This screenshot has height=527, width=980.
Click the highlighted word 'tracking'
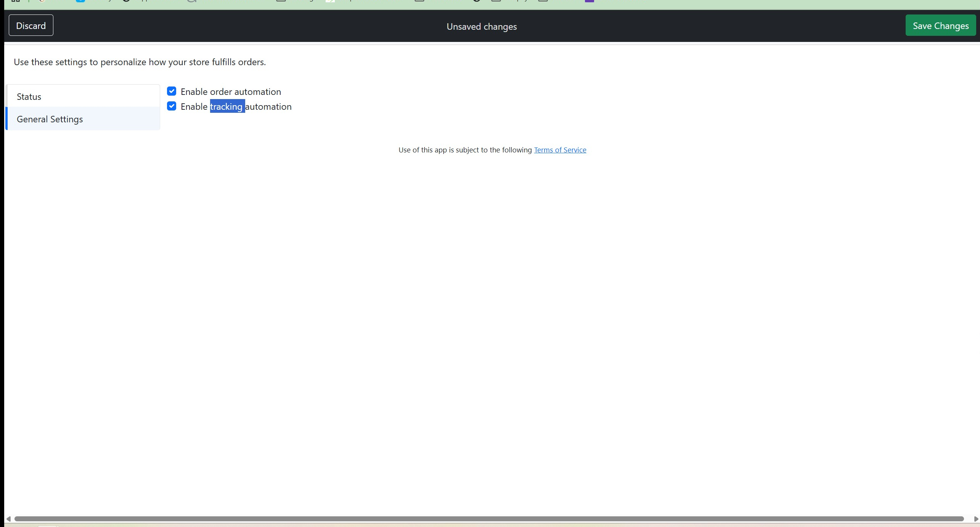227,107
